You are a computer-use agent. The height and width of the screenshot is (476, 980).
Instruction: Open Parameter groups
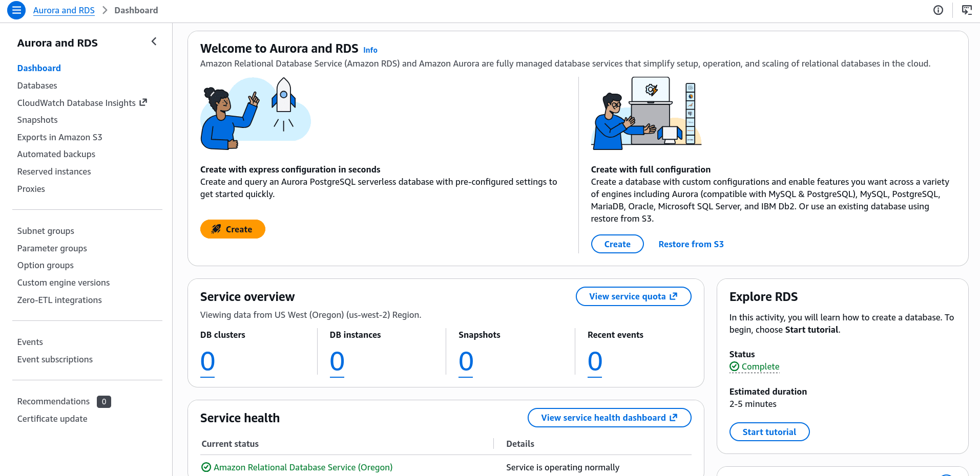(52, 248)
